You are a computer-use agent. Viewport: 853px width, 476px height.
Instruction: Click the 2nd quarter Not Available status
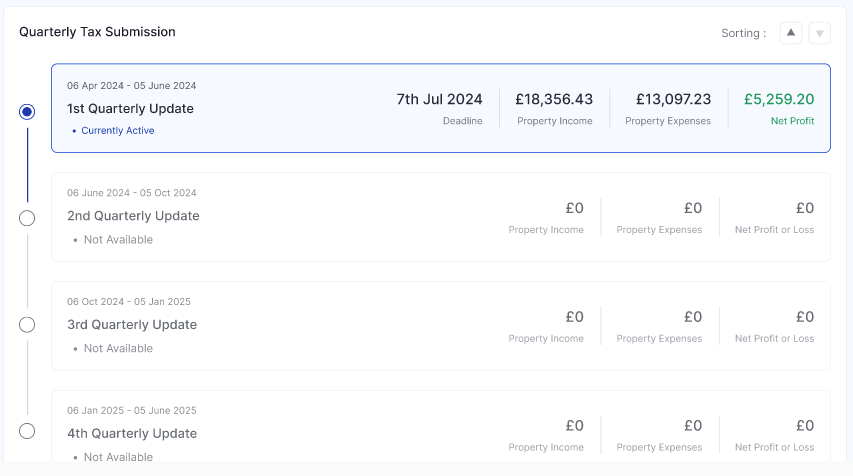click(118, 239)
